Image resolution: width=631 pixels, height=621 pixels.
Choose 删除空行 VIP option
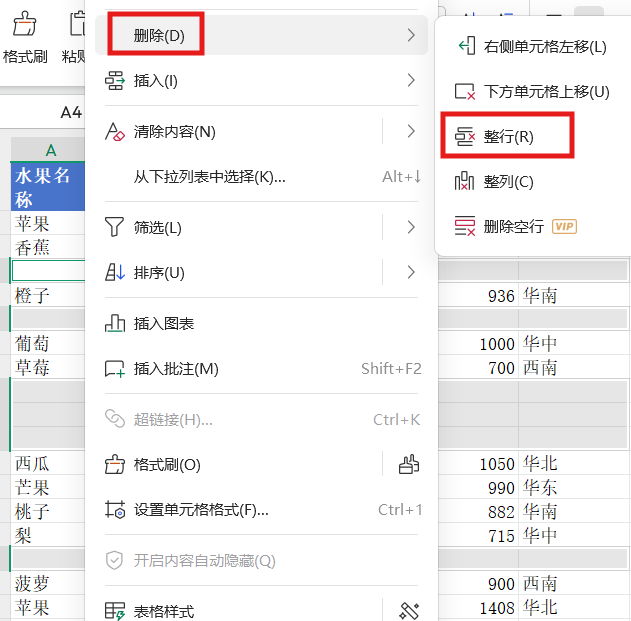(x=533, y=226)
